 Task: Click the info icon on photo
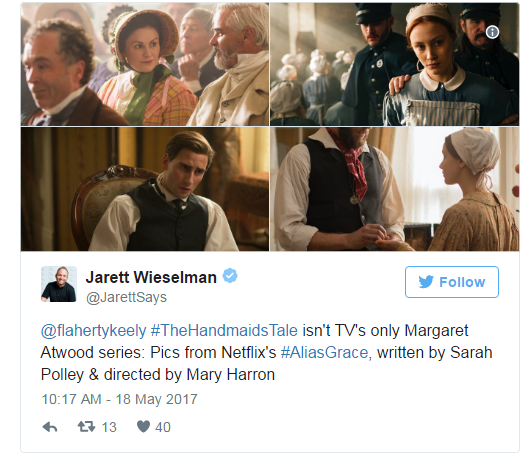tap(492, 32)
